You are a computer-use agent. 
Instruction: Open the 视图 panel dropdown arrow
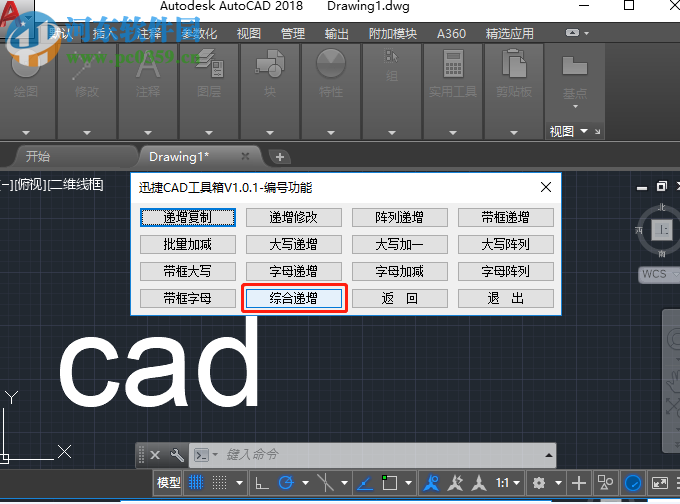pyautogui.click(x=584, y=131)
